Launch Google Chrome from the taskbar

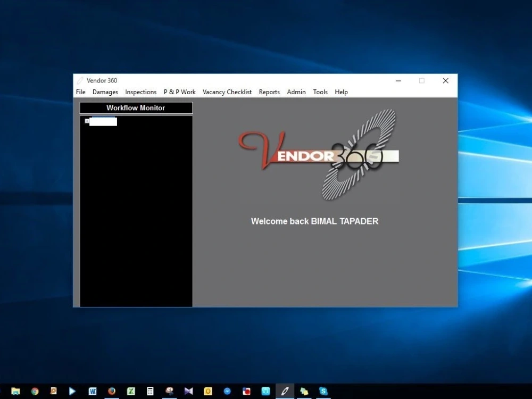click(x=35, y=391)
